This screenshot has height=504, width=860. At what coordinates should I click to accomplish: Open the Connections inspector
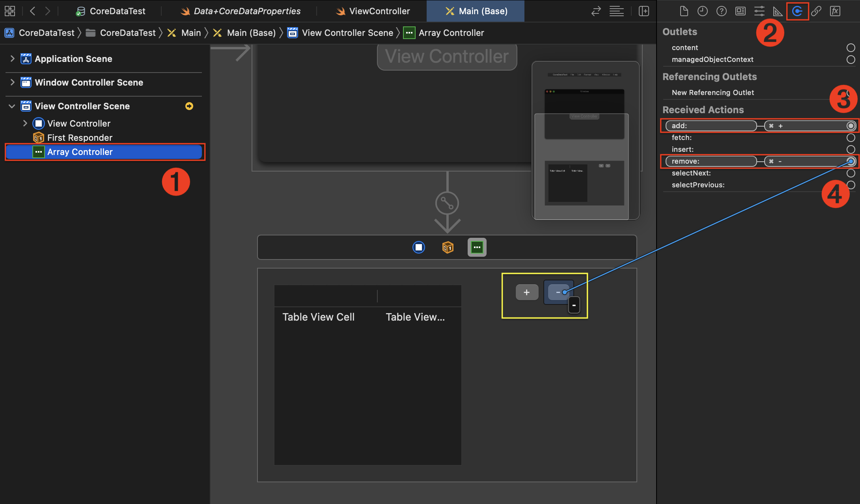797,11
